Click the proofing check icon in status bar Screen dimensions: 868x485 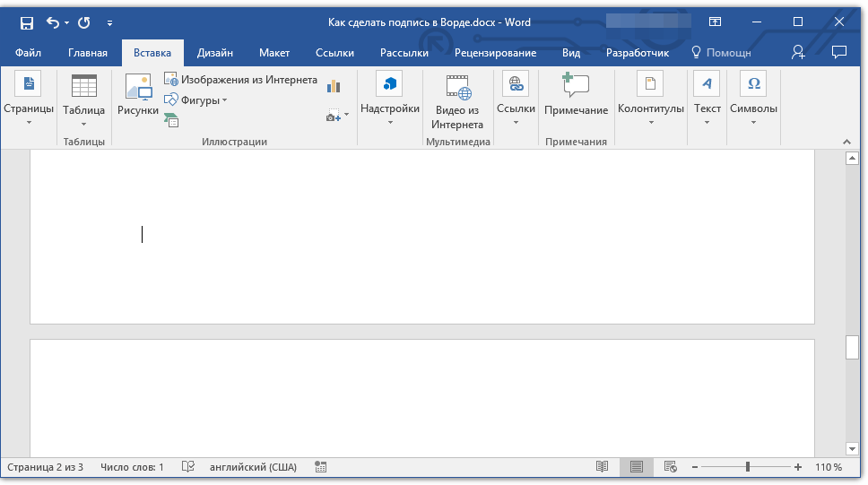pos(188,467)
